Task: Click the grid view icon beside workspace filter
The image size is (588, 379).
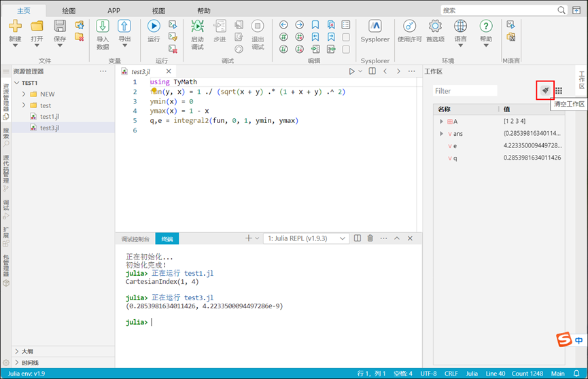Action: click(559, 90)
